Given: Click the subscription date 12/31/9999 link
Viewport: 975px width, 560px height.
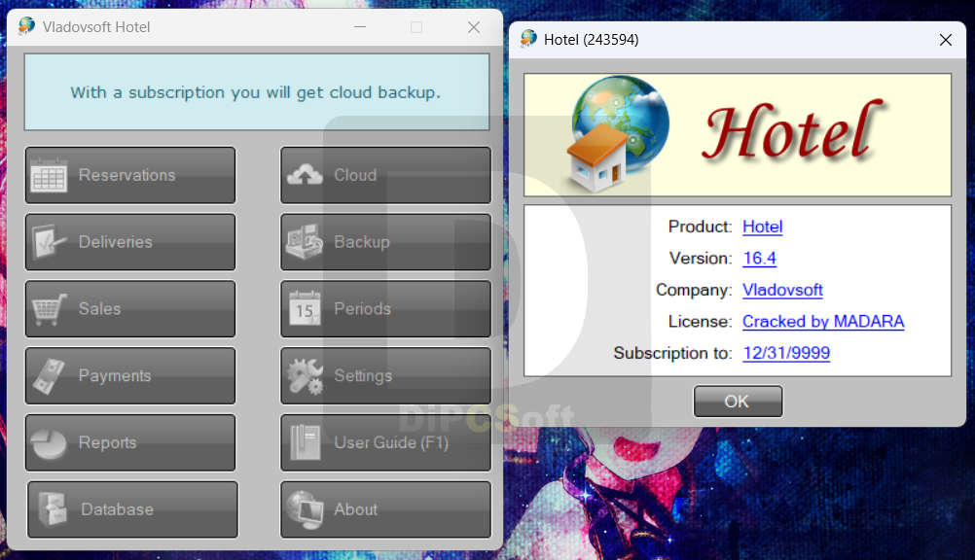Looking at the screenshot, I should click(786, 354).
